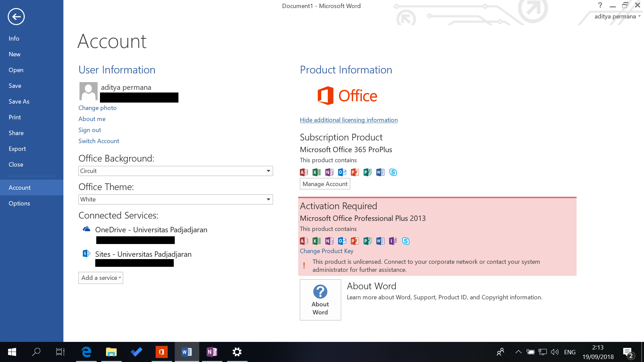
Task: Open the aditya permana account menu
Action: tap(617, 16)
